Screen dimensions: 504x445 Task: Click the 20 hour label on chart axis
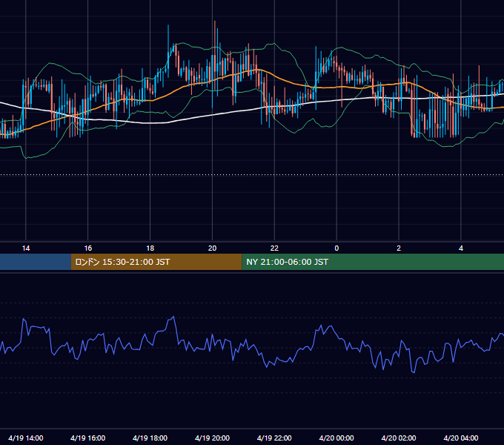point(212,248)
